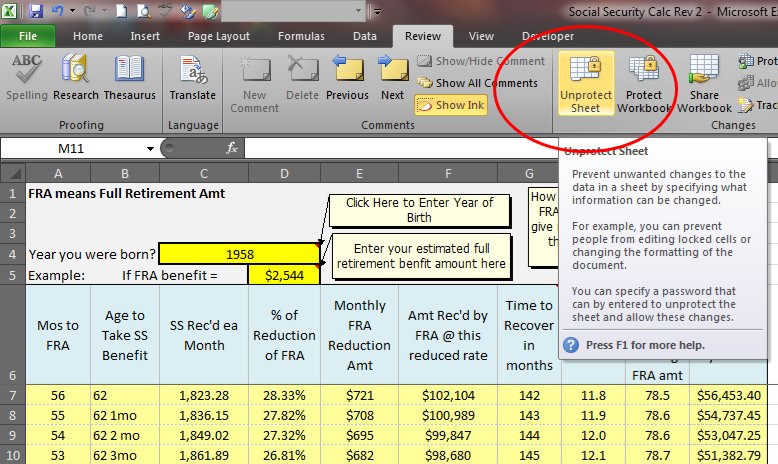Select column D header
The height and width of the screenshot is (464, 778).
click(284, 173)
